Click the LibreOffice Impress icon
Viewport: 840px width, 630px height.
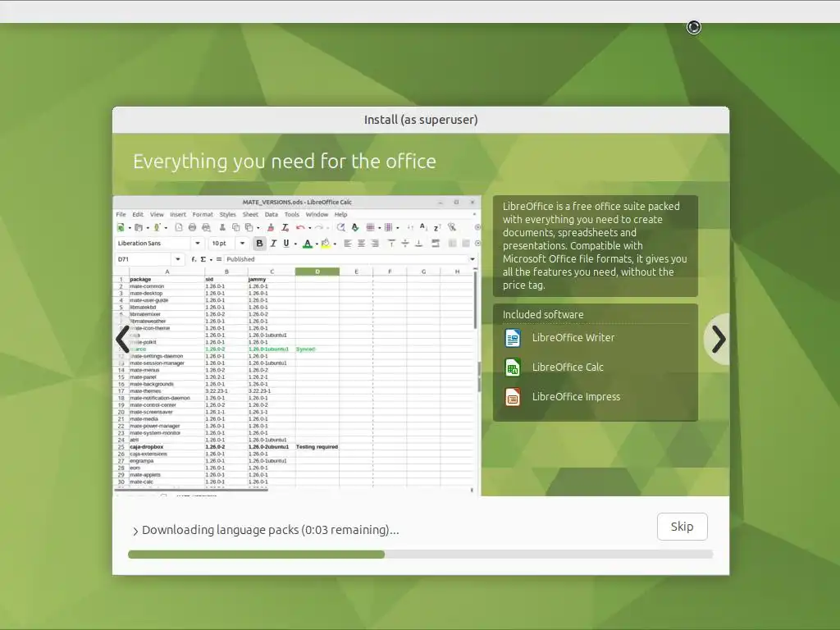pos(513,397)
